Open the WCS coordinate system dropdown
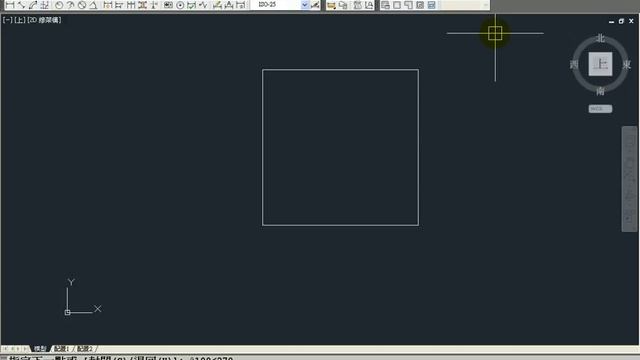Image resolution: width=640 pixels, height=360 pixels. pos(600,109)
